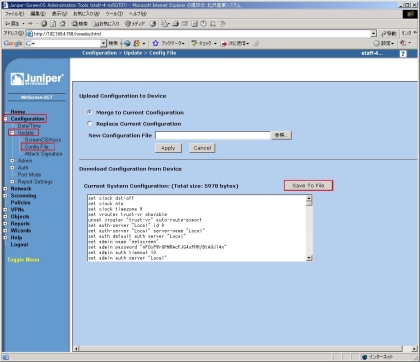Click the Mail icon in IE toolbar
The height and width of the screenshot is (362, 420).
(x=165, y=24)
